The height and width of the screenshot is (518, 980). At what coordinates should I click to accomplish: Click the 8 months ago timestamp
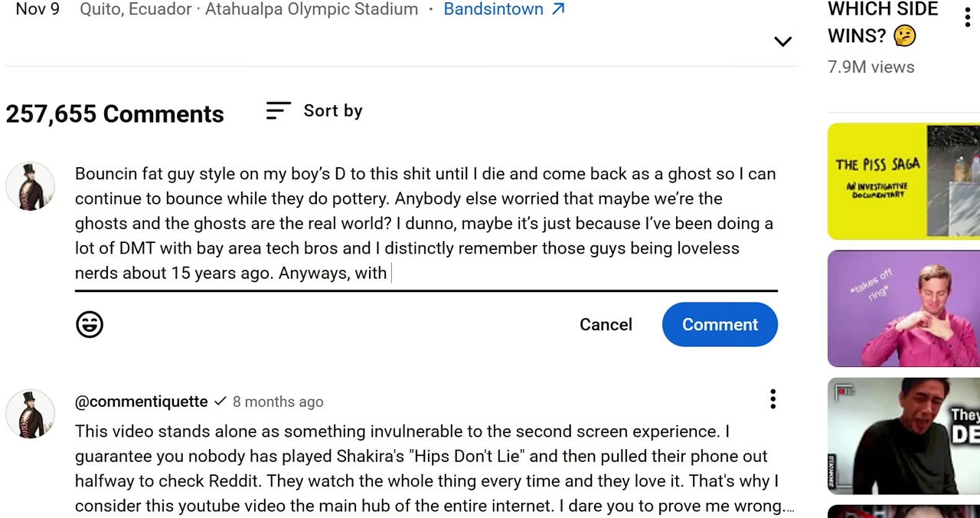point(278,402)
